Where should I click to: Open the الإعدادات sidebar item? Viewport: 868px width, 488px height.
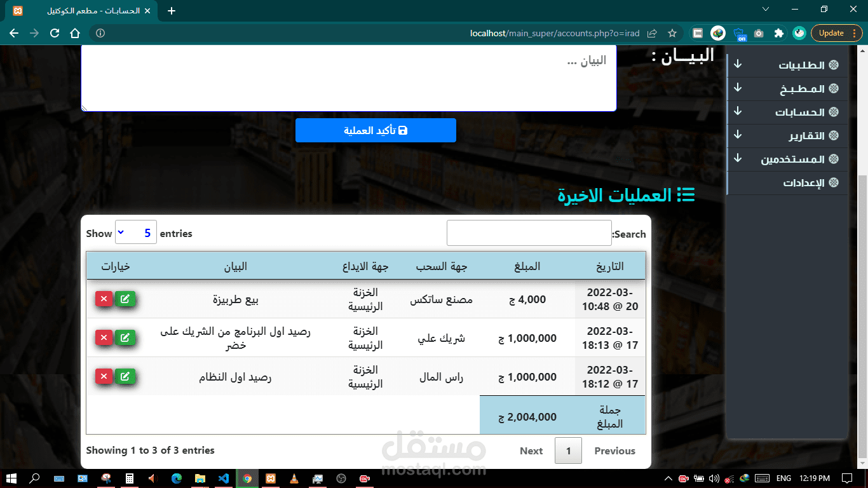tap(788, 183)
